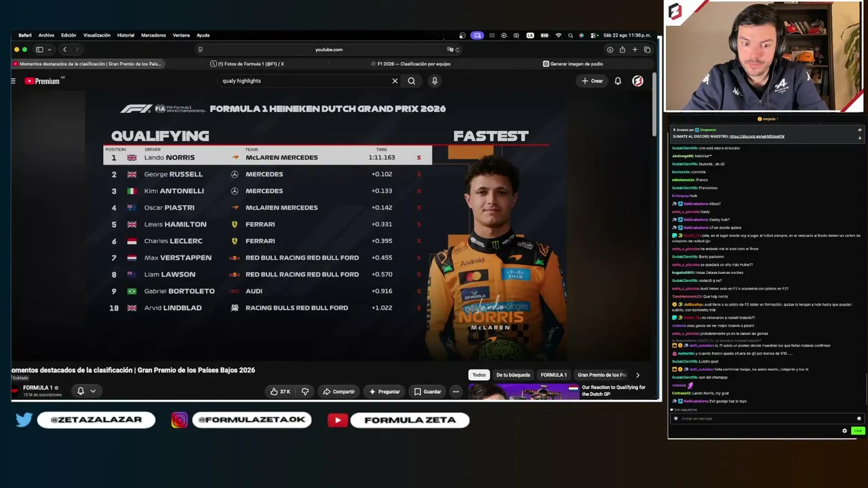Image resolution: width=868 pixels, height=488 pixels.
Task: Click the video title Momentos destacados de la clasificación
Action: tap(133, 370)
